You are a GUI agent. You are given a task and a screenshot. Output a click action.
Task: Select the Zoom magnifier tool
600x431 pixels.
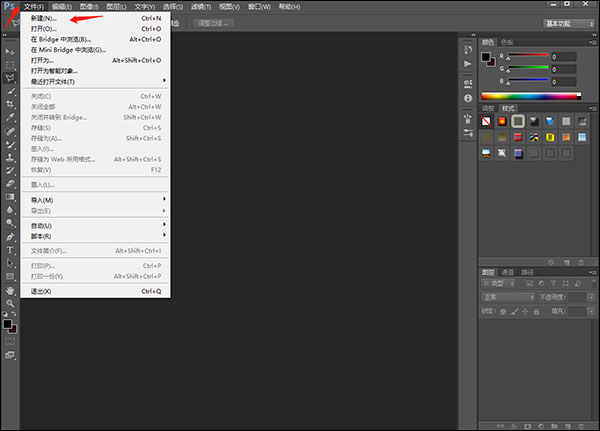coord(10,302)
